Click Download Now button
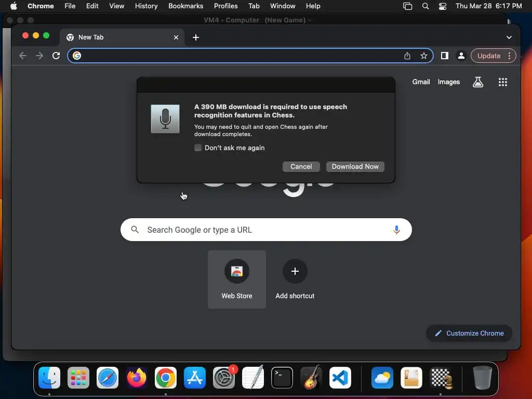 [x=355, y=167]
